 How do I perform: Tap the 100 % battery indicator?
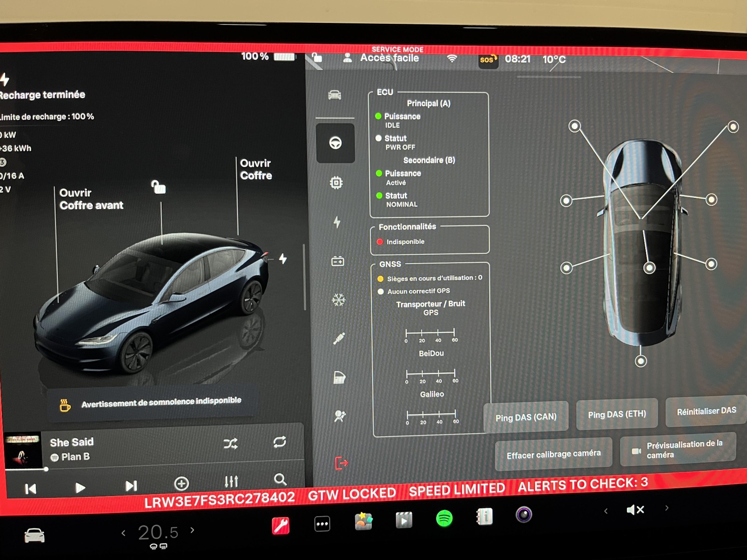click(268, 56)
